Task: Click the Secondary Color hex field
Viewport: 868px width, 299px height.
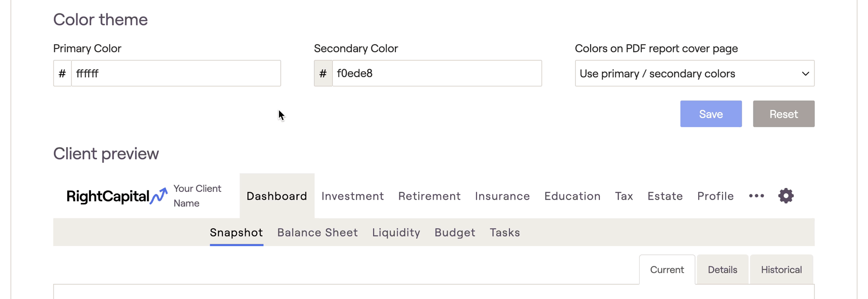Action: (x=437, y=73)
